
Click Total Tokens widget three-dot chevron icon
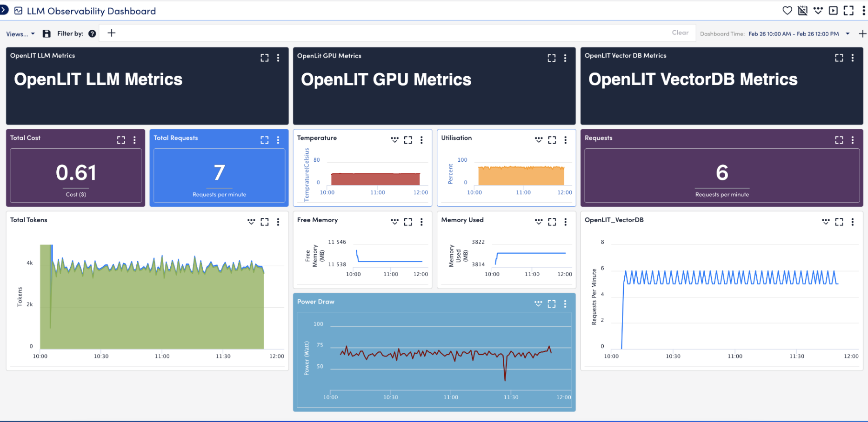(251, 222)
